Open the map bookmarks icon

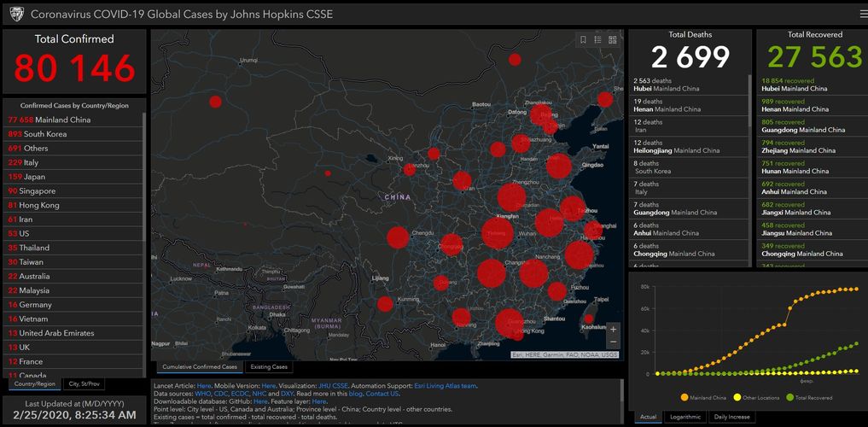tap(583, 39)
